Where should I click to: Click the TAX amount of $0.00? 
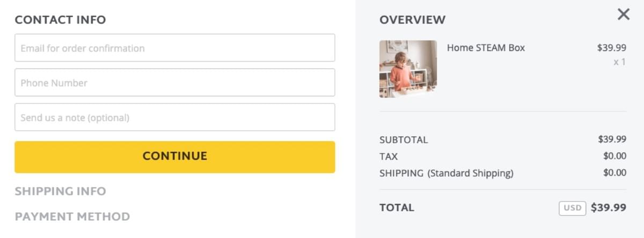pyautogui.click(x=614, y=156)
